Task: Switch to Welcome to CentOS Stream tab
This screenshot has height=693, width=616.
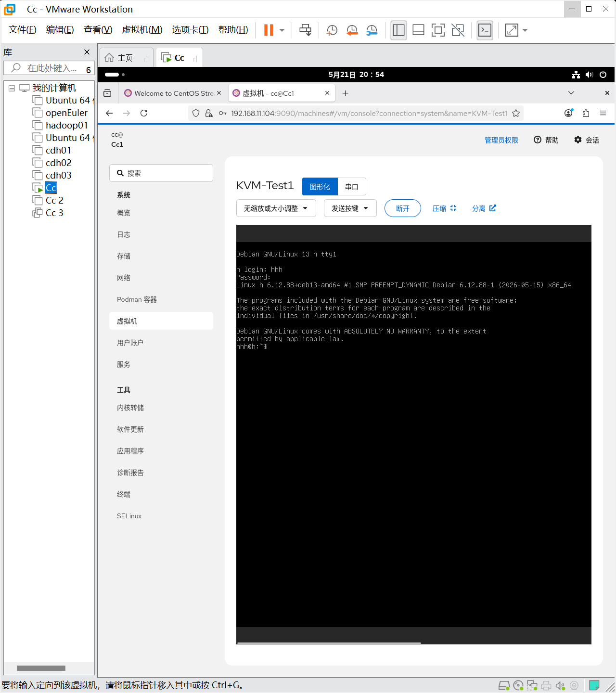Action: [172, 93]
